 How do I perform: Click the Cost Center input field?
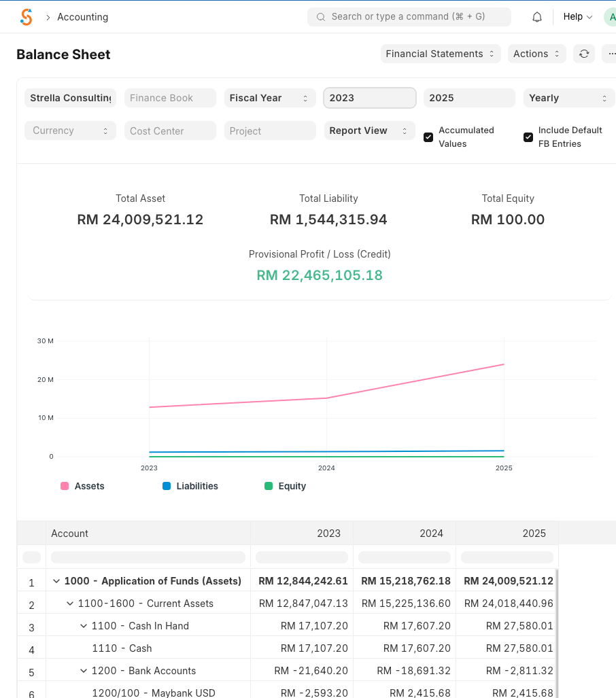(170, 130)
